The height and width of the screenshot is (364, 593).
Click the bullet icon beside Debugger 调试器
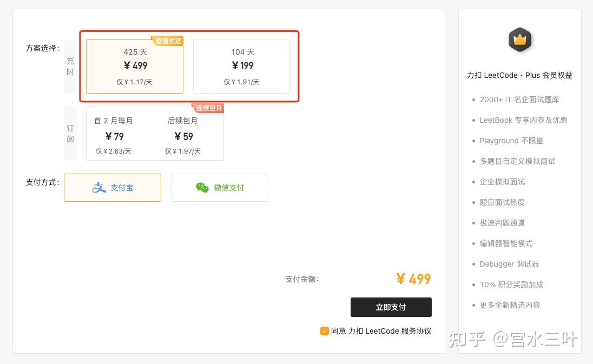tap(473, 264)
